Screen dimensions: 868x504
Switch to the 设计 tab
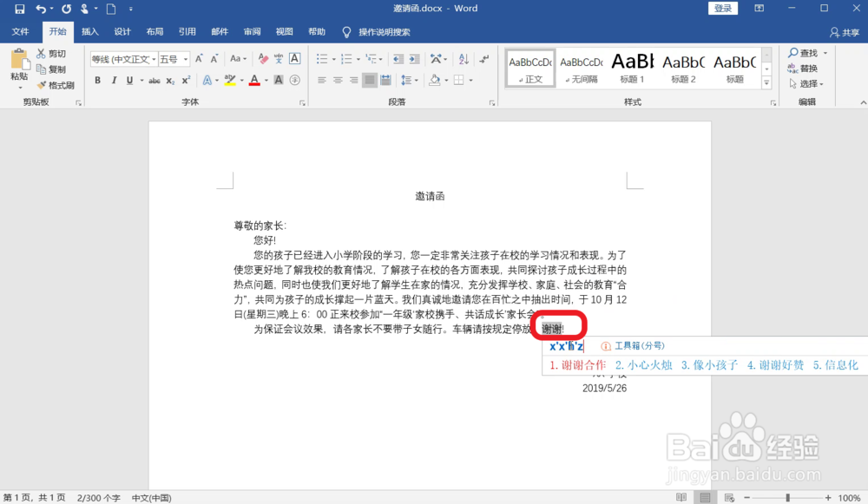(x=122, y=31)
